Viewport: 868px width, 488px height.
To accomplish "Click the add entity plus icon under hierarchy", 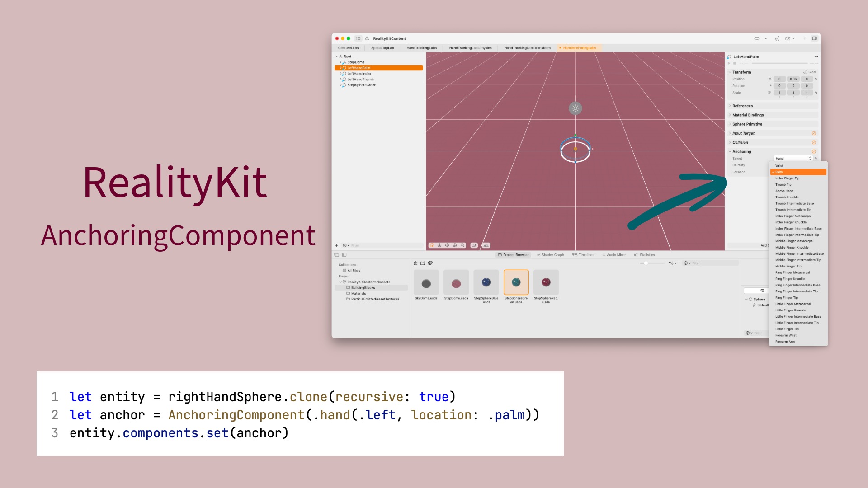I will [x=336, y=245].
